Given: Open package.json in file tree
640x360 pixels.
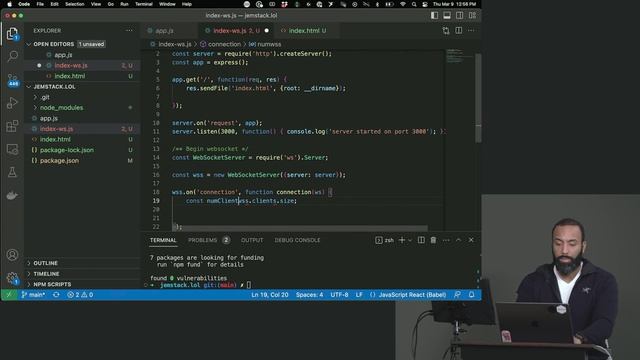Looking at the screenshot, I should [x=82, y=160].
